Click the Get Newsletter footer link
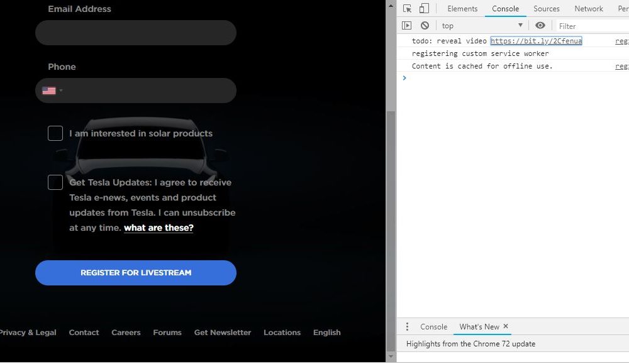This screenshot has width=629, height=364. [223, 333]
